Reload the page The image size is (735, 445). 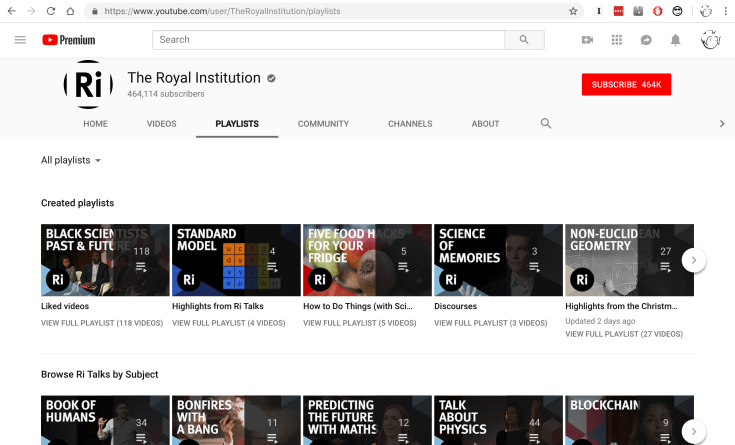click(51, 11)
